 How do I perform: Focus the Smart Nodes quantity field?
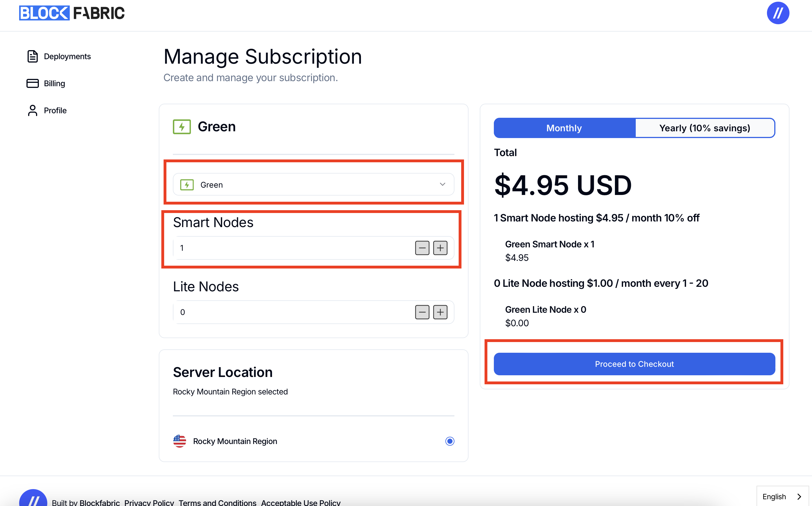(x=293, y=248)
